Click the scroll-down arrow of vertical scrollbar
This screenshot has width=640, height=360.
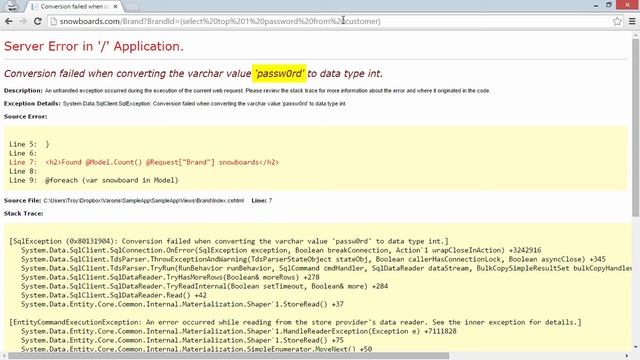point(636,347)
